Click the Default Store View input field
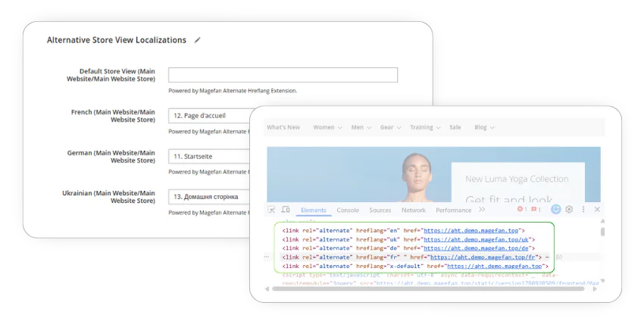This screenshot has height=318, width=644. [283, 75]
